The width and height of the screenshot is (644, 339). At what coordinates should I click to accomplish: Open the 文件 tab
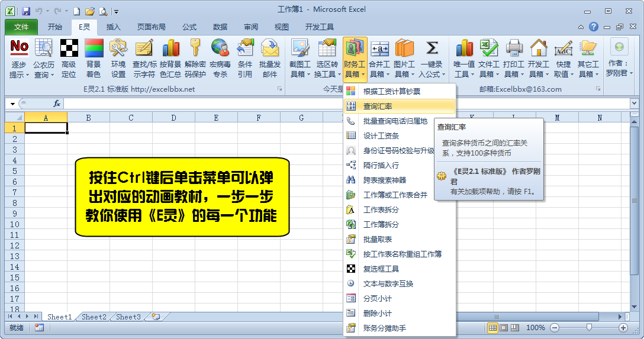21,27
